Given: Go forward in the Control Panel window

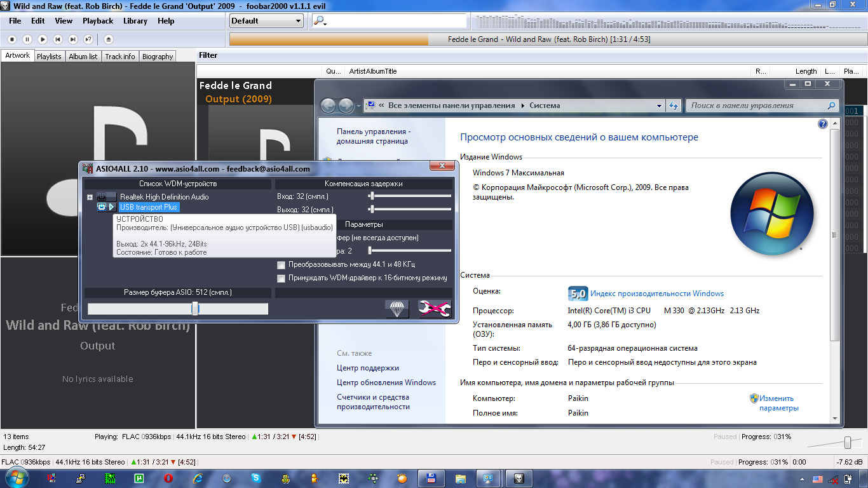Looking at the screenshot, I should click(x=346, y=105).
